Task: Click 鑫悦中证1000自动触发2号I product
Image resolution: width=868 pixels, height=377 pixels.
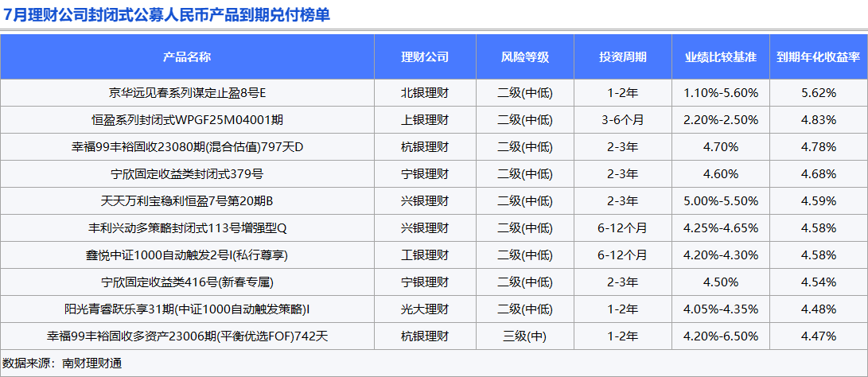Action: coord(187,256)
